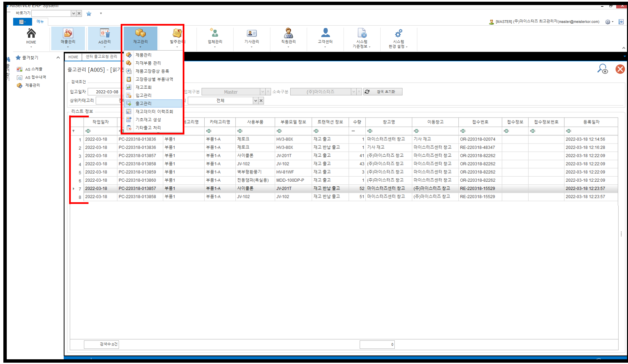Click the 작업일자 column filter cell
The width and height of the screenshot is (628, 364).
tap(100, 131)
